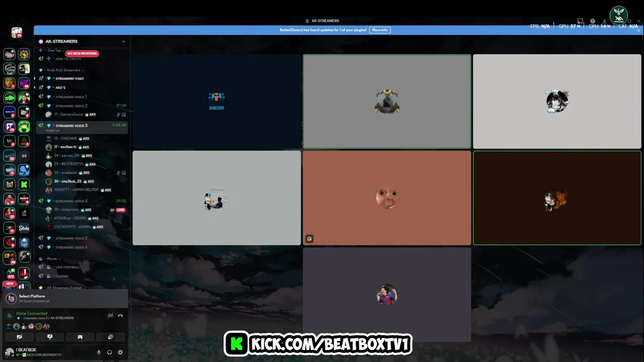This screenshot has height=362, width=644.
Task: Open the Stake server icon
Action: tap(24, 228)
